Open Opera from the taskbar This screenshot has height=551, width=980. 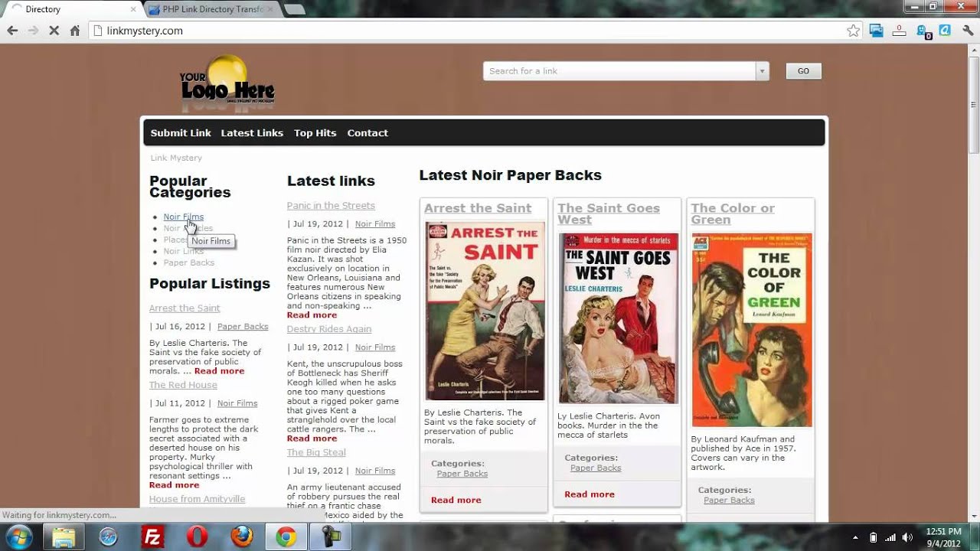tap(198, 536)
